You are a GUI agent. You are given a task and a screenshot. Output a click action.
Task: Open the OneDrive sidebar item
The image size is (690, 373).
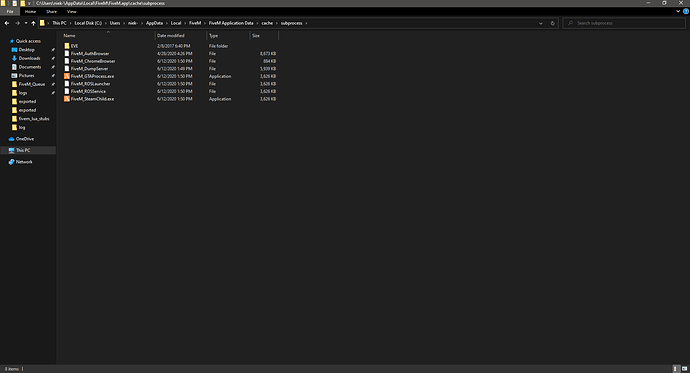pyautogui.click(x=25, y=139)
